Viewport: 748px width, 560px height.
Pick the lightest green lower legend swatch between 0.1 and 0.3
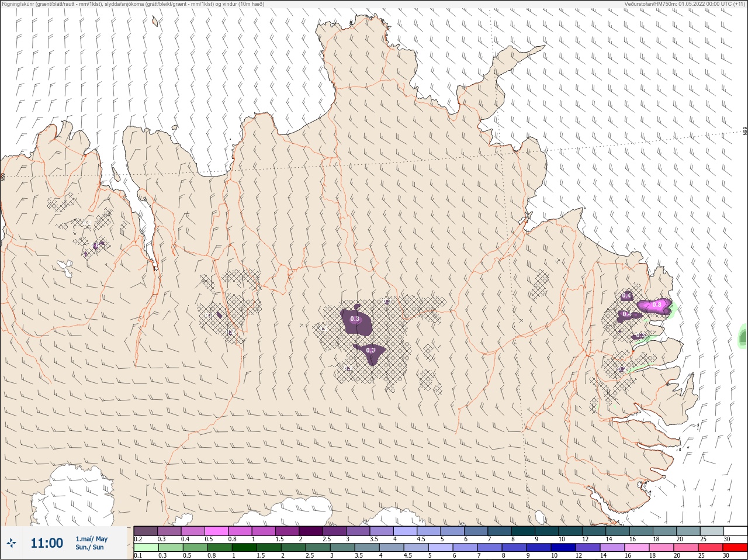click(x=146, y=548)
